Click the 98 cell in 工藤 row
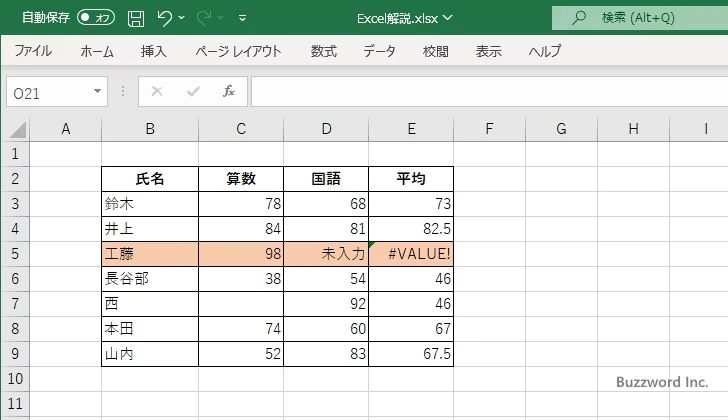Screen dimensions: 728x420 point(241,254)
